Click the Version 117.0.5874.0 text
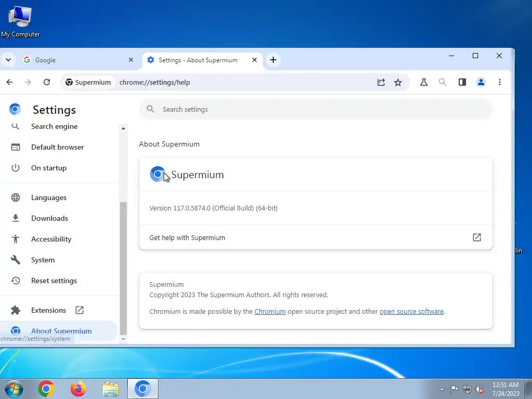This screenshot has width=532, height=399. (214, 208)
